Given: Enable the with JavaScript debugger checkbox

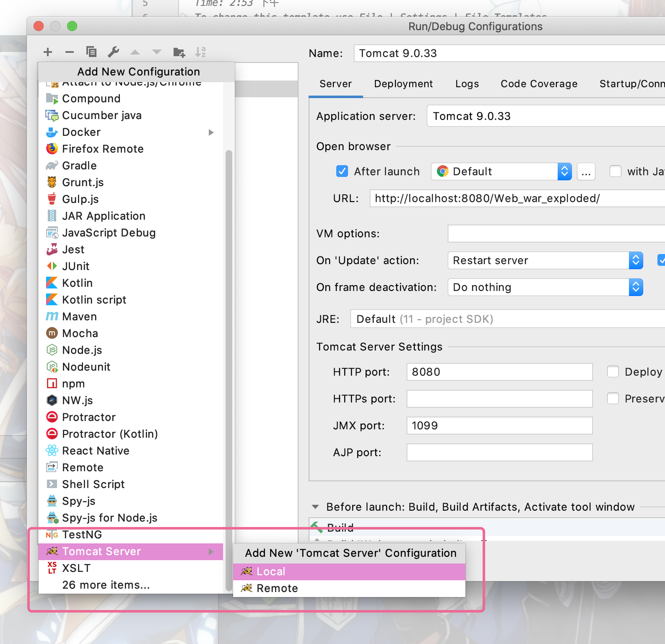Looking at the screenshot, I should click(x=615, y=171).
